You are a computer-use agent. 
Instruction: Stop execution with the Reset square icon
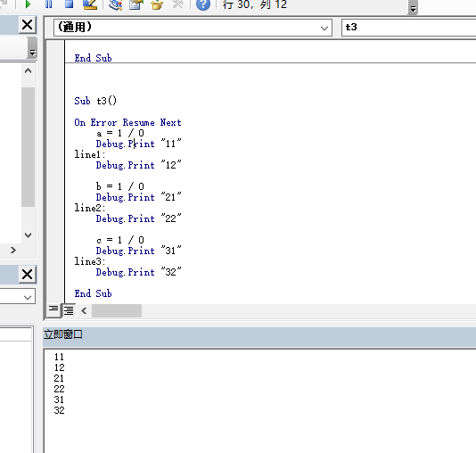pos(70,4)
